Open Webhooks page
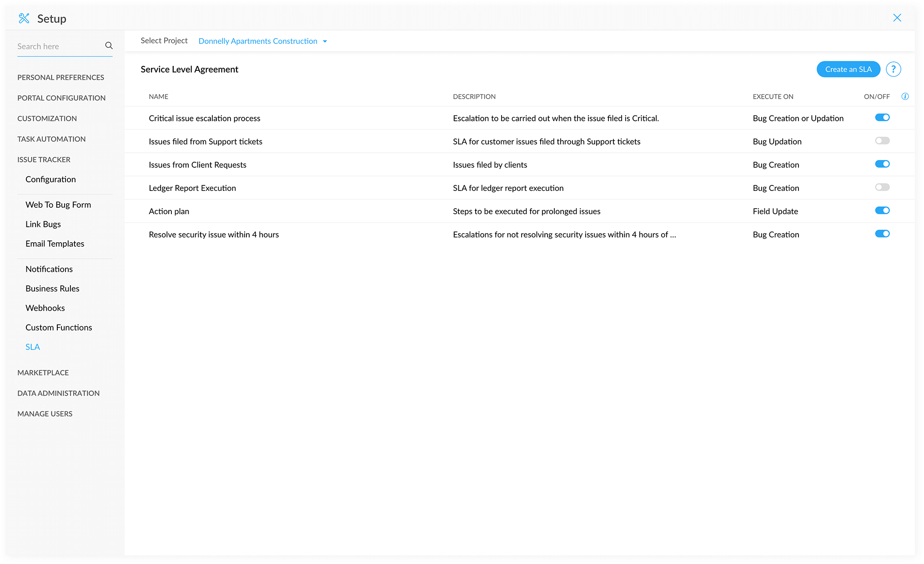The width and height of the screenshot is (924, 564). point(45,308)
